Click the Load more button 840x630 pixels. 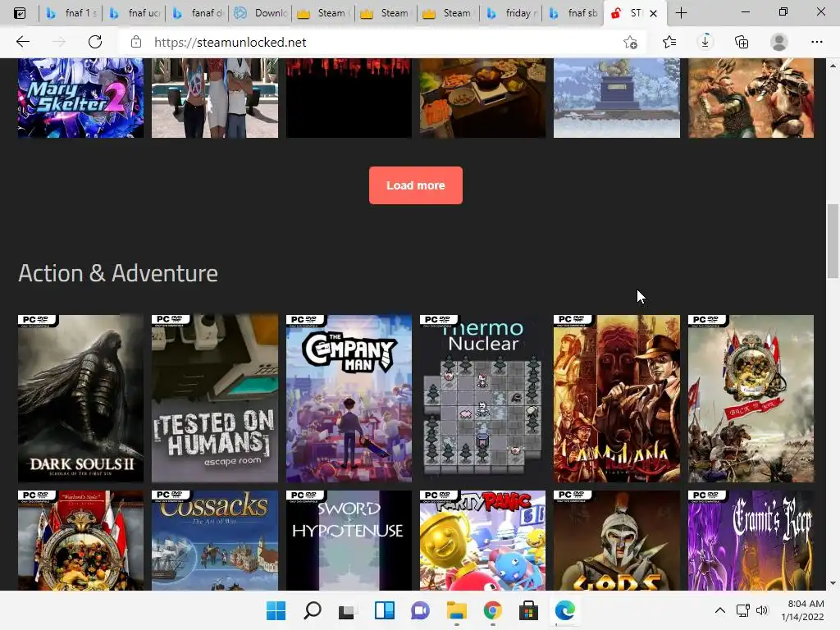[x=415, y=185]
